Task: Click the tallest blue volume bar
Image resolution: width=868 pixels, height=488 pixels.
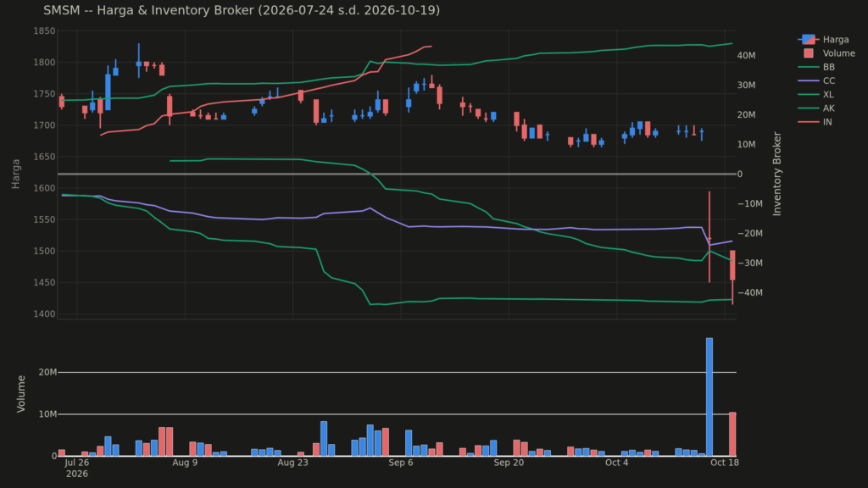Action: 709,396
